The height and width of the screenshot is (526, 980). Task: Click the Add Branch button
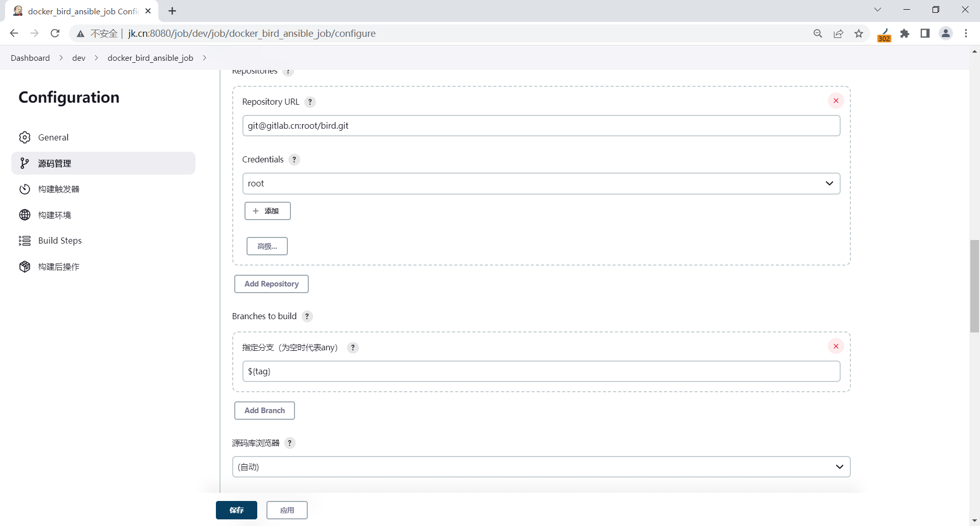[264, 411]
